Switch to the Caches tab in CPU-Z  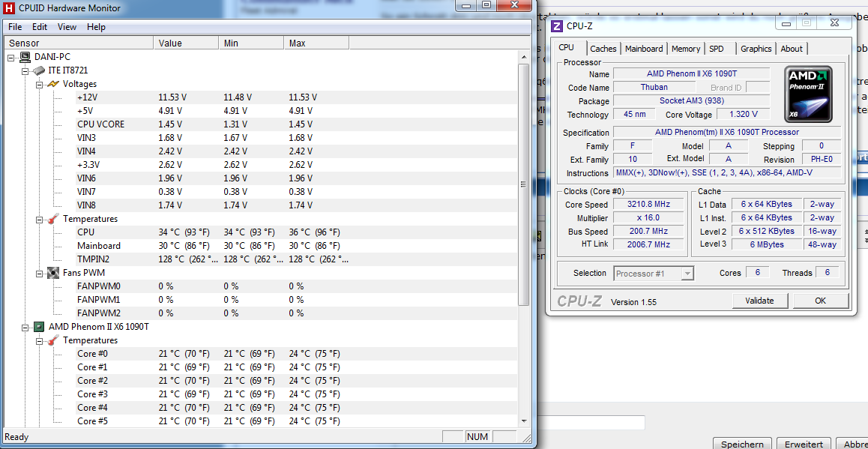coord(603,49)
